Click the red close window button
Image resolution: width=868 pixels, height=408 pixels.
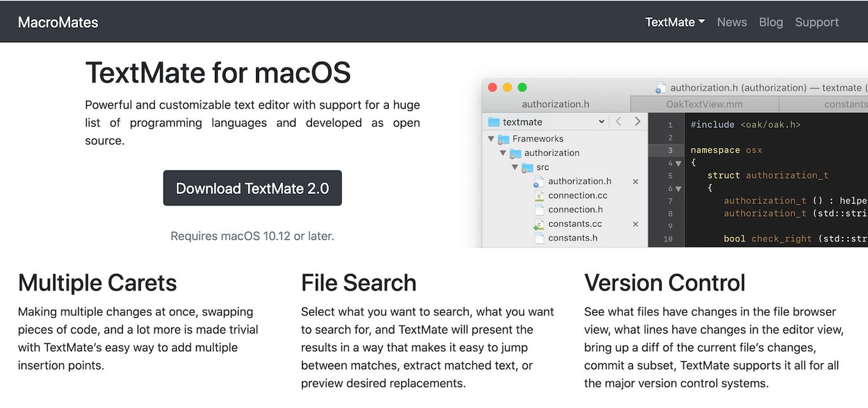tap(492, 87)
